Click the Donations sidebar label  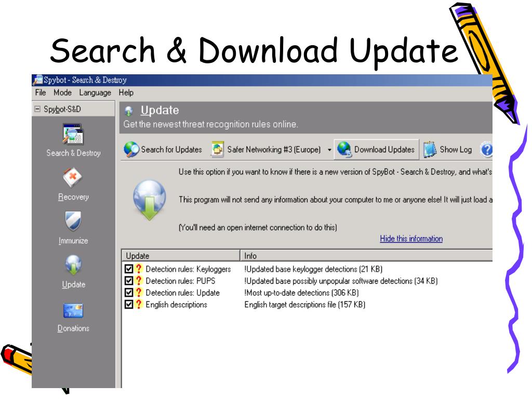pos(73,328)
